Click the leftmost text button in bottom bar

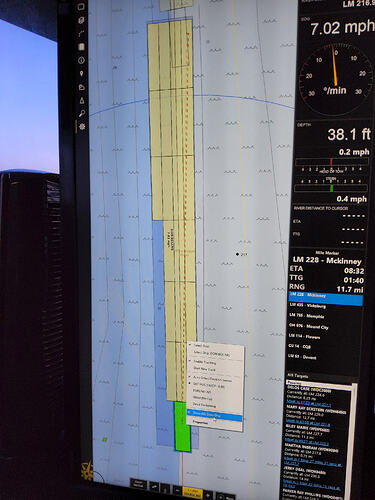[x=138, y=484]
